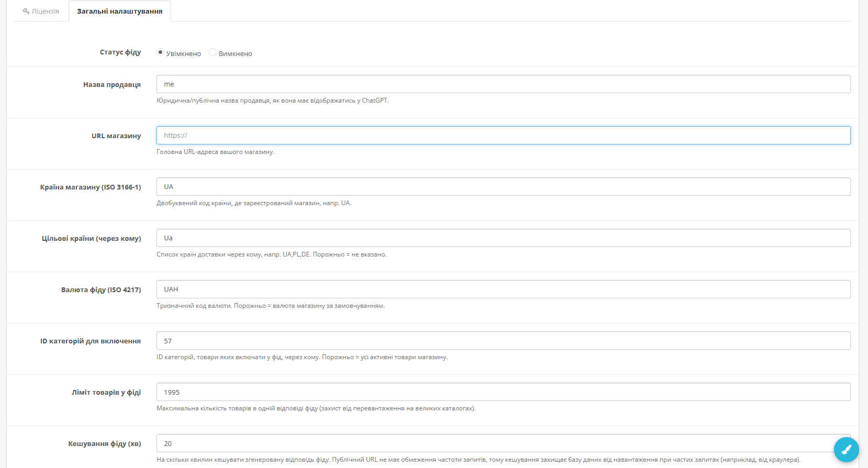
Task: Click the hint text mentioning ChatGPT
Action: coord(273,101)
